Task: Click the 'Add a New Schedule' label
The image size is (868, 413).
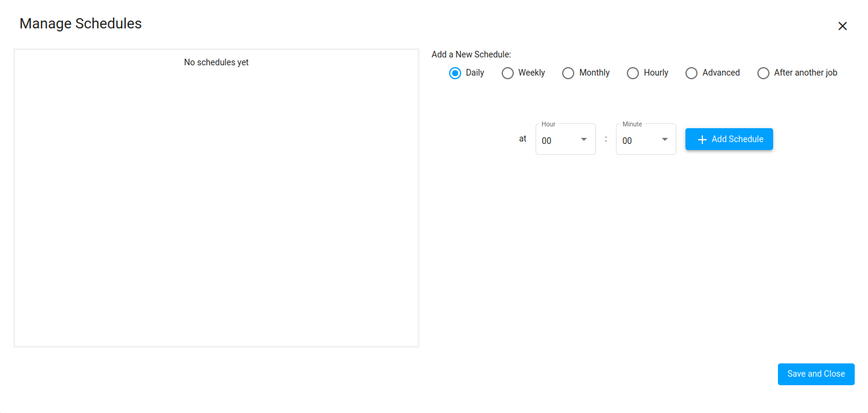Action: [x=471, y=54]
